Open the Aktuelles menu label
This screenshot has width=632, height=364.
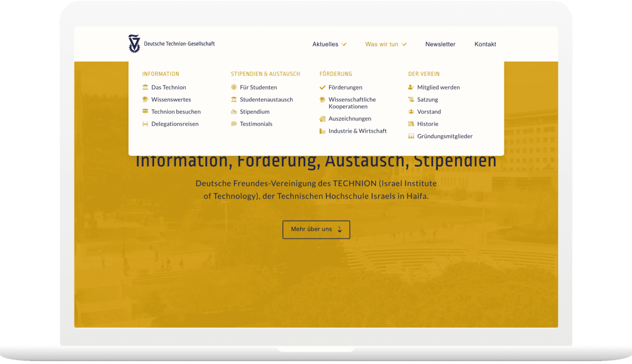[x=325, y=44]
